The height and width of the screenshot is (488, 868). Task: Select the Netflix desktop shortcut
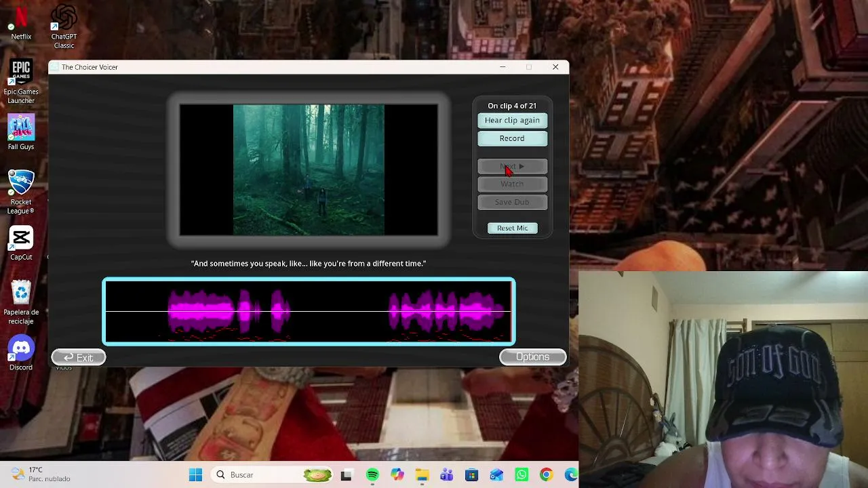point(21,23)
